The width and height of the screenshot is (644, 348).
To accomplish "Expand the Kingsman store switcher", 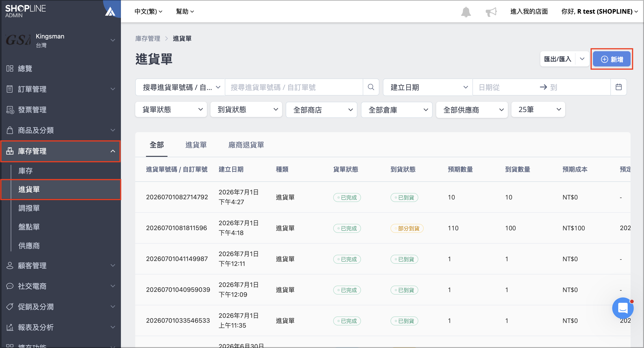I will pos(113,40).
